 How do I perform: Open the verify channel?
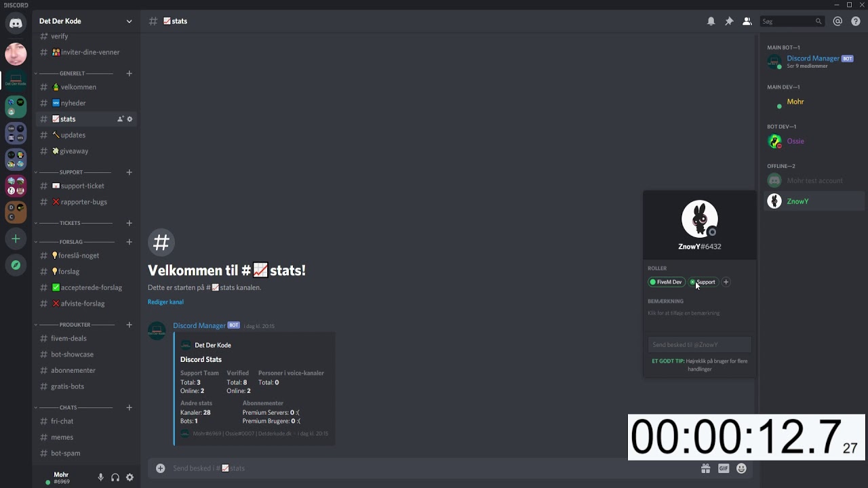(87, 37)
